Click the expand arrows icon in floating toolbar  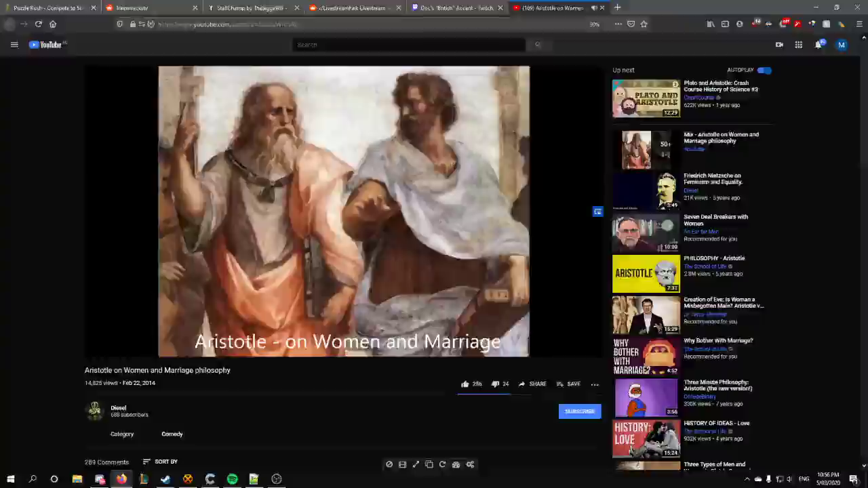coord(416,464)
